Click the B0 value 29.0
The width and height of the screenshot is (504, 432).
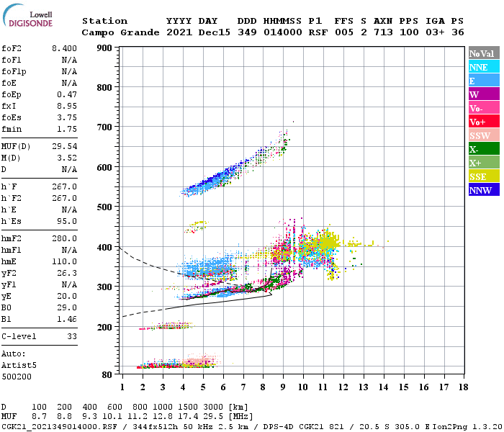click(67, 308)
